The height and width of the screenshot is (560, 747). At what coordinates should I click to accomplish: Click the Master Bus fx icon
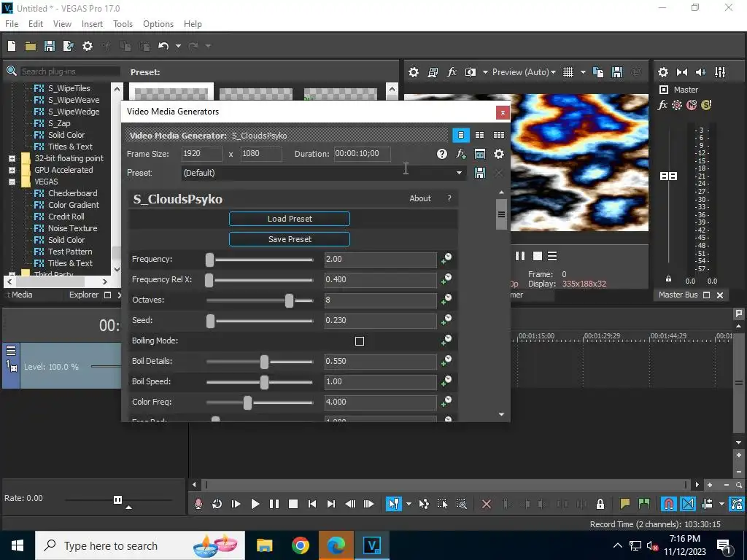coord(662,105)
